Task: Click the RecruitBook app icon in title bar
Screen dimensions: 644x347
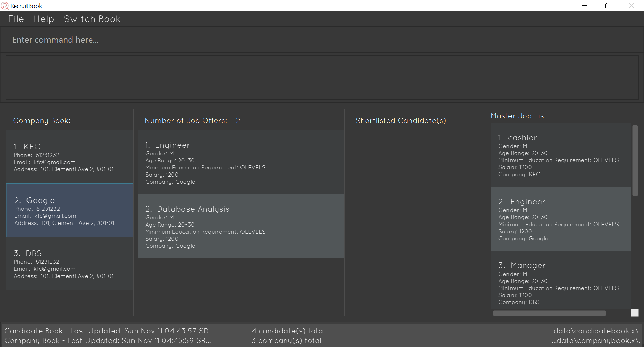Action: click(x=5, y=6)
